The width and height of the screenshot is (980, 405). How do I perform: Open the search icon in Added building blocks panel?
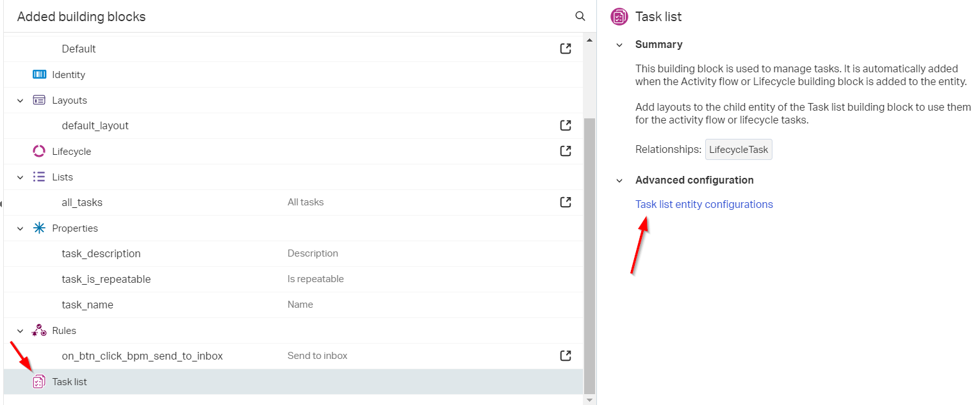[580, 16]
